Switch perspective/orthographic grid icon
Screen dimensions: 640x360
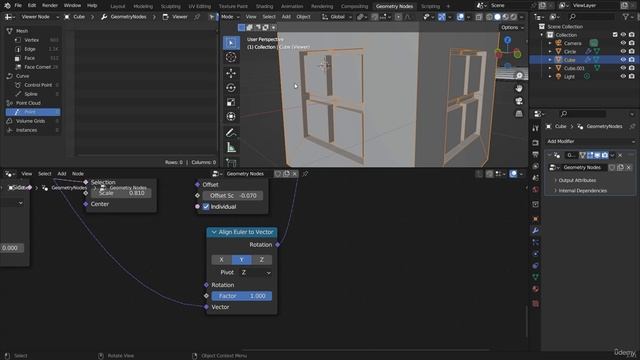(519, 113)
